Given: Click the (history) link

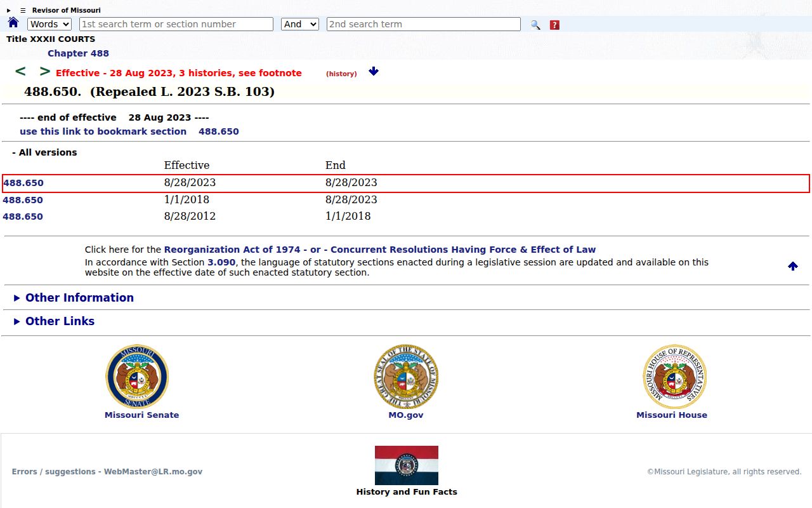Looking at the screenshot, I should (341, 74).
